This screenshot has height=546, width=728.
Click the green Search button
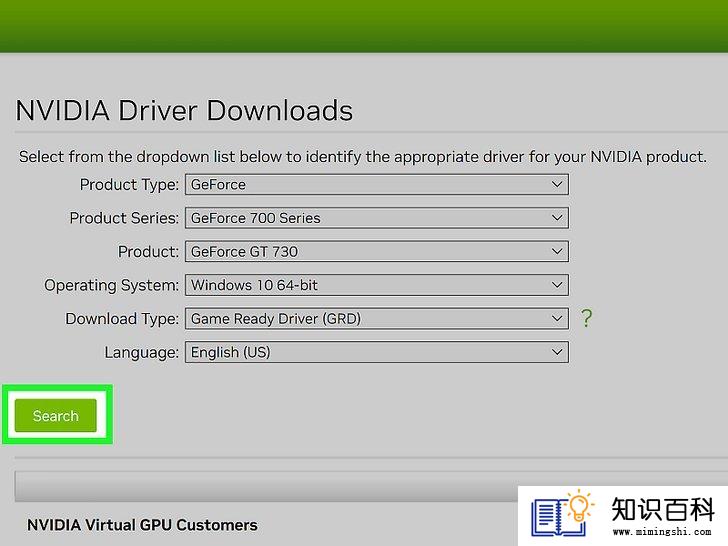click(56, 415)
